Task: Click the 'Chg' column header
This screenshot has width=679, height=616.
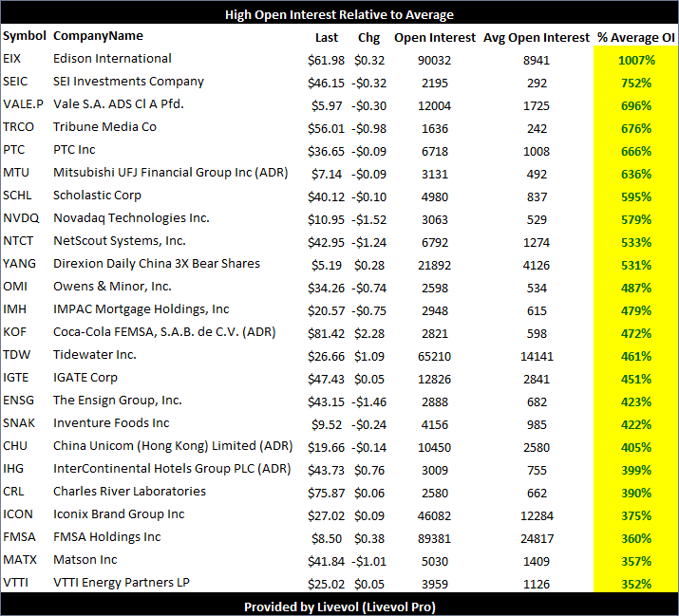Action: coord(369,38)
